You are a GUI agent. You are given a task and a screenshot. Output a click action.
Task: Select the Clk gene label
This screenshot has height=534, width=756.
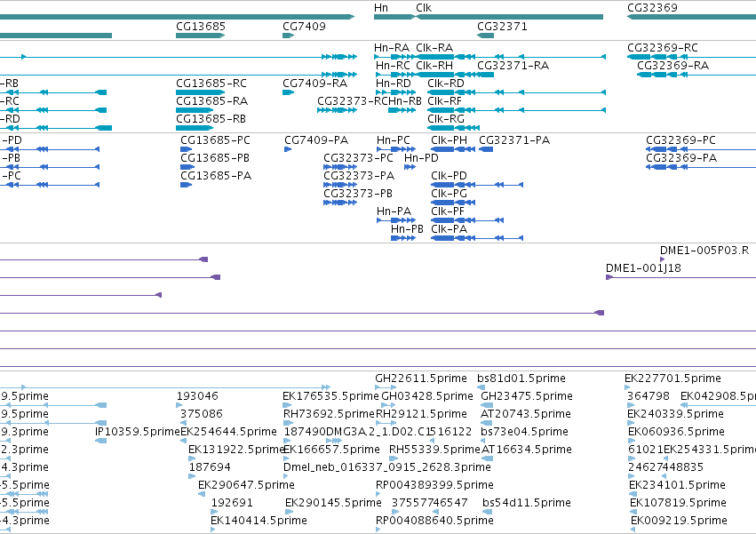pyautogui.click(x=424, y=8)
